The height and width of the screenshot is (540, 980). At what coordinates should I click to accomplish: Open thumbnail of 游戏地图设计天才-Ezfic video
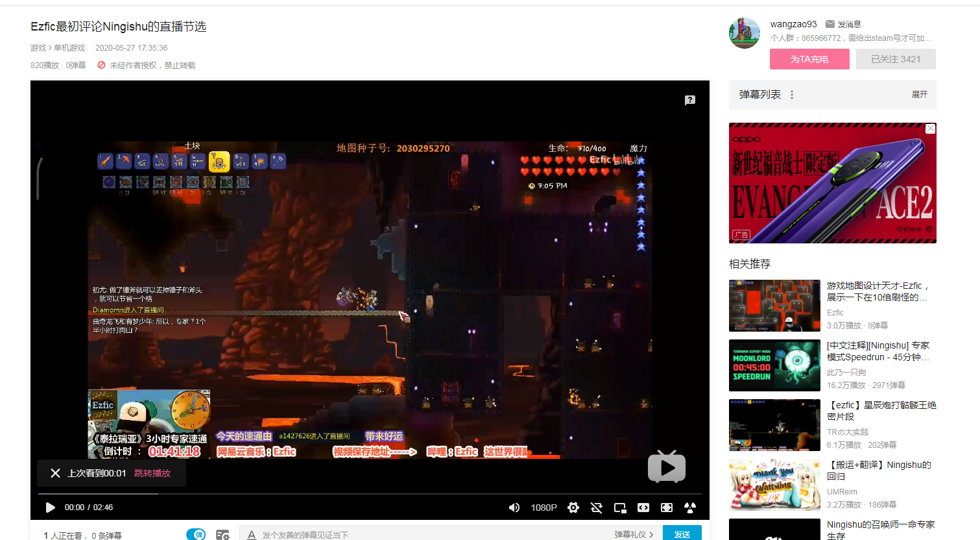(774, 306)
